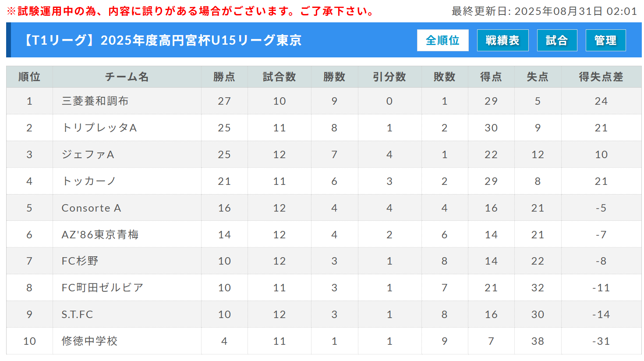Select the FC町田ゼルビア team name

tap(103, 287)
